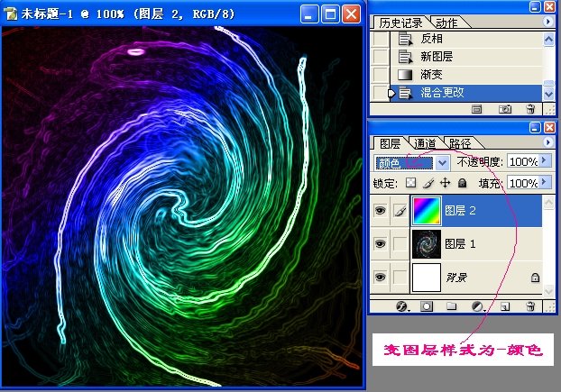Viewport: 561px width, 392px height.
Task: Select the 新图层 history state
Action: click(466, 57)
